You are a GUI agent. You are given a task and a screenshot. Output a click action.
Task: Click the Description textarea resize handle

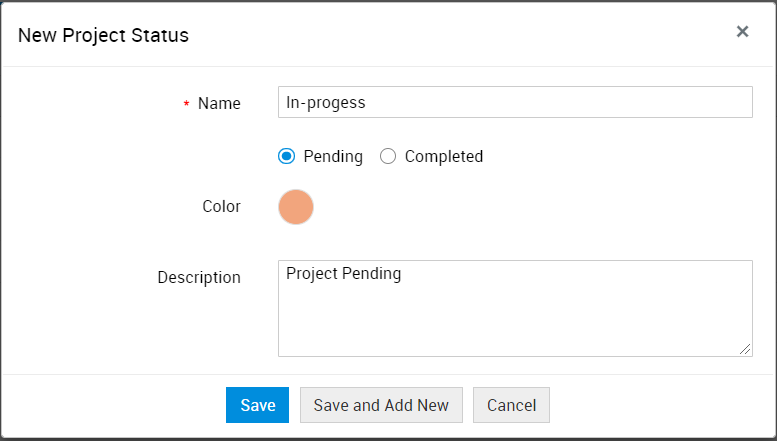pos(746,349)
